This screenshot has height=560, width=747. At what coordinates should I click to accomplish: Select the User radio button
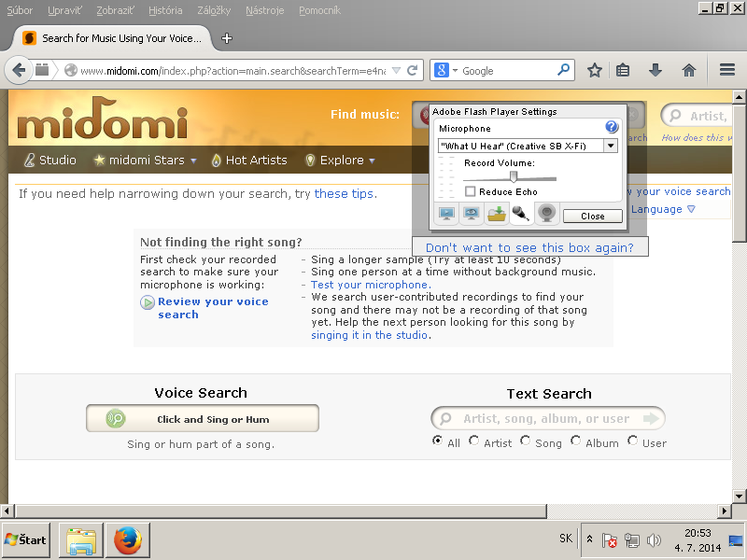coord(632,441)
